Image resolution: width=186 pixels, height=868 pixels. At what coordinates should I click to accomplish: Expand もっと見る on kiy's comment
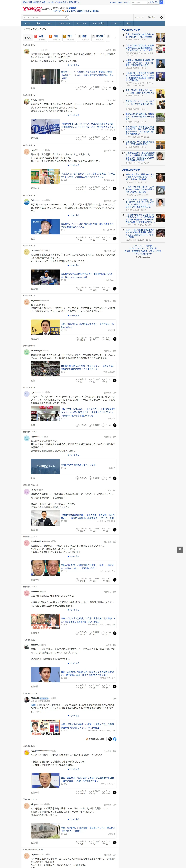73,316
